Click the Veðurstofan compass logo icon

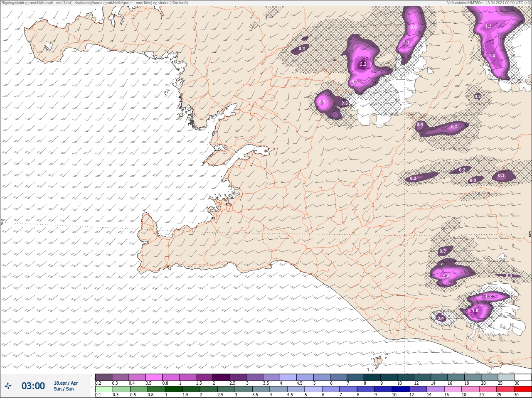click(8, 386)
